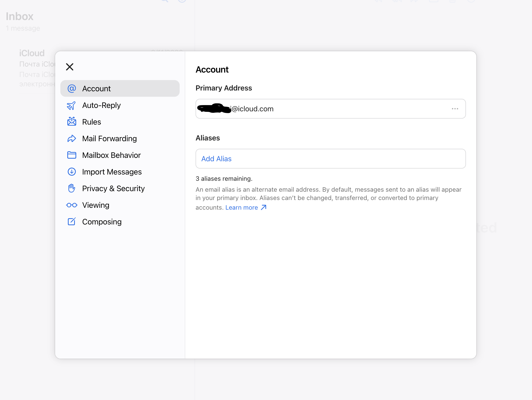Click the Import Messages download icon
The image size is (532, 400).
click(x=72, y=172)
